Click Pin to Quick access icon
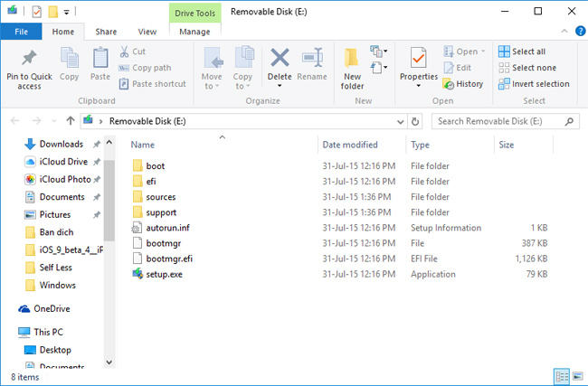Screen dimensions: 588x386 tap(29, 58)
